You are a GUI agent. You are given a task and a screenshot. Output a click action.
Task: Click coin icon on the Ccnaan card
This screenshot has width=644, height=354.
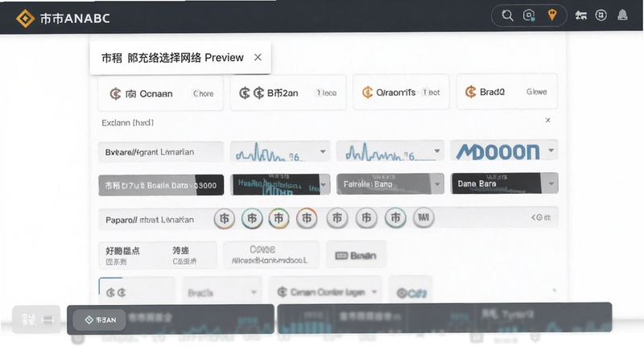tap(115, 93)
